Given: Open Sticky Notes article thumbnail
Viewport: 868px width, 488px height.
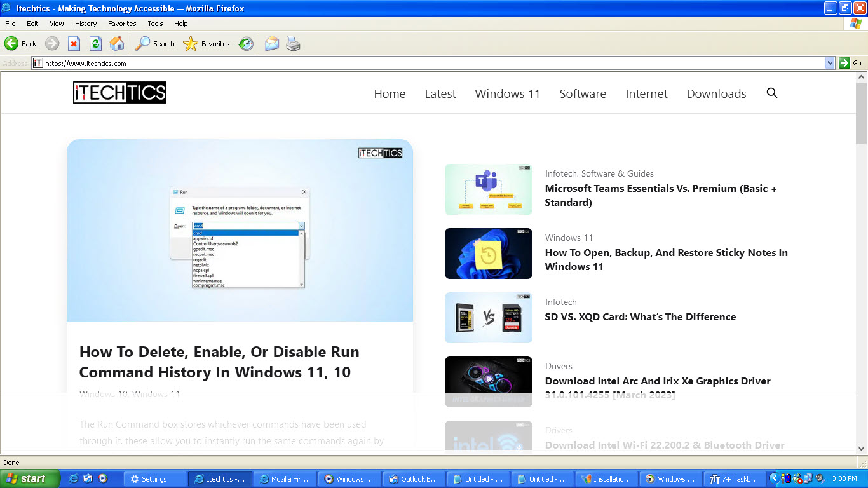Looking at the screenshot, I should point(489,254).
